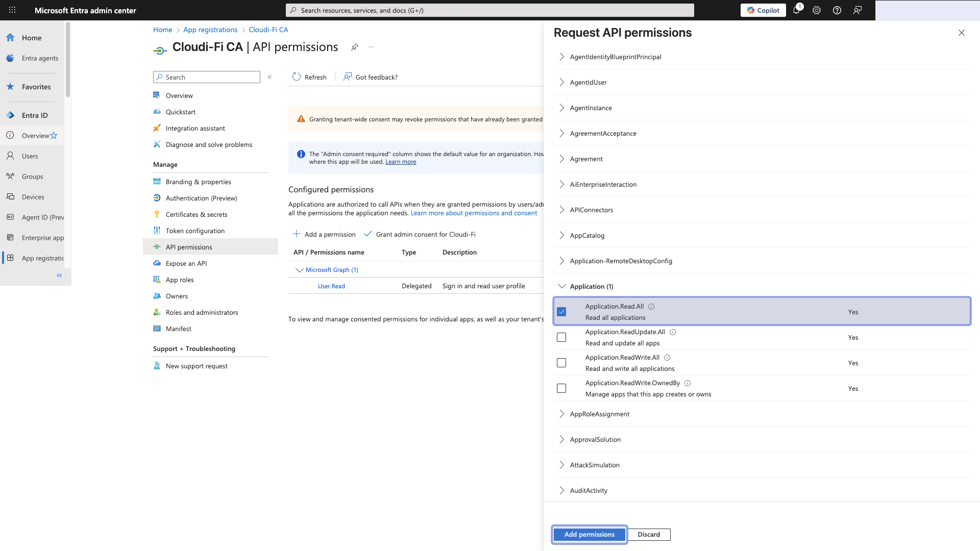980x551 pixels.
Task: Click the Add permissions button
Action: (589, 534)
